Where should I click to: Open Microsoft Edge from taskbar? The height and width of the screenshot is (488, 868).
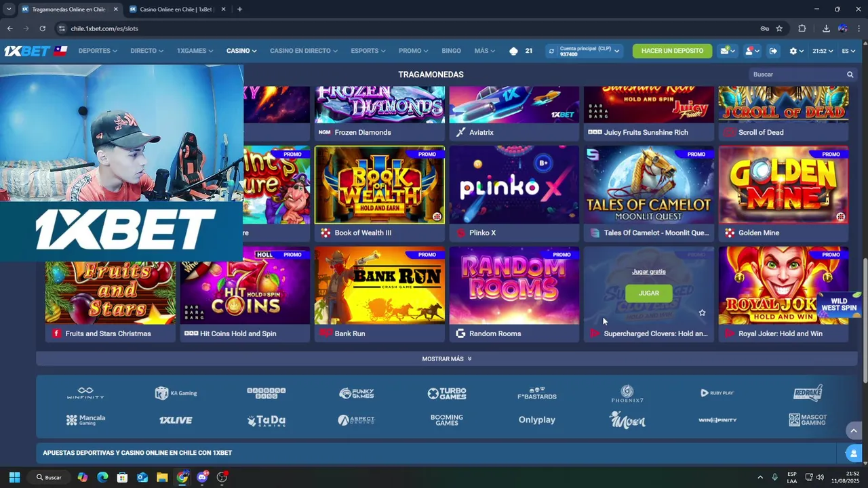[x=102, y=477]
